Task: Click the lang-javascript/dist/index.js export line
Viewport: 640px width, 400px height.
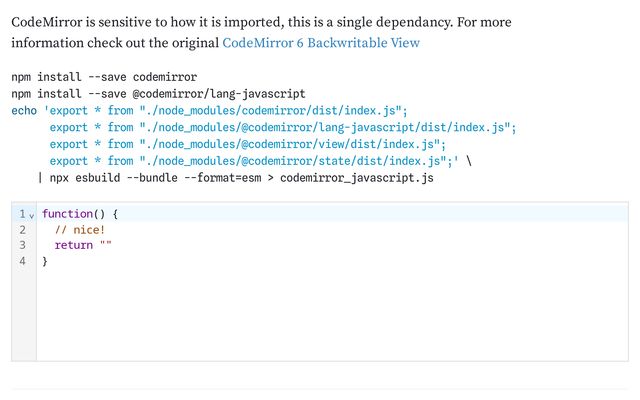Action: pyautogui.click(x=283, y=127)
